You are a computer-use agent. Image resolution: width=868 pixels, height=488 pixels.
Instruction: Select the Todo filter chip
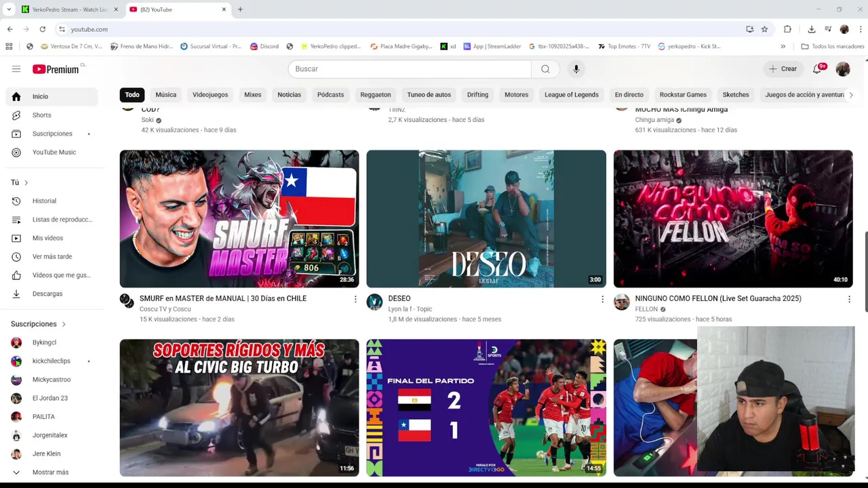pyautogui.click(x=132, y=95)
